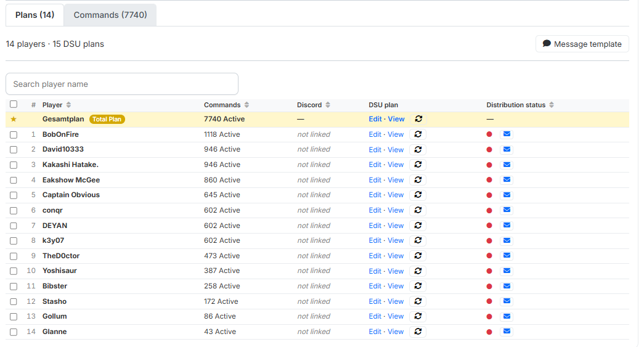Refresh the DSU plan for Captain Obvious
644x347 pixels.
pos(418,195)
